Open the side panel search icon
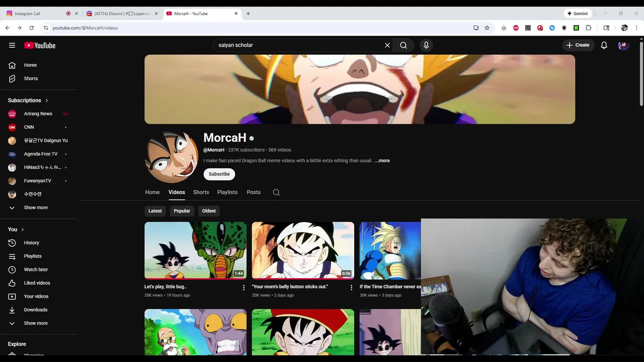The image size is (644, 362). pyautogui.click(x=606, y=28)
